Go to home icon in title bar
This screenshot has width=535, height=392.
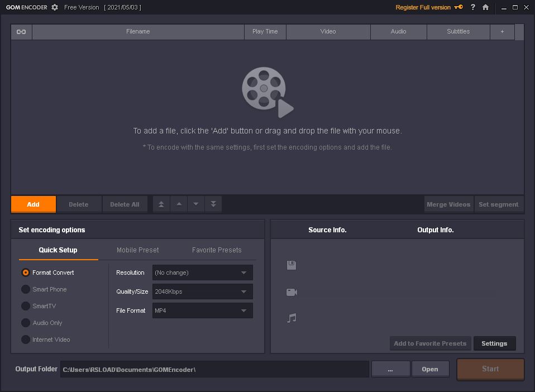tap(485, 7)
